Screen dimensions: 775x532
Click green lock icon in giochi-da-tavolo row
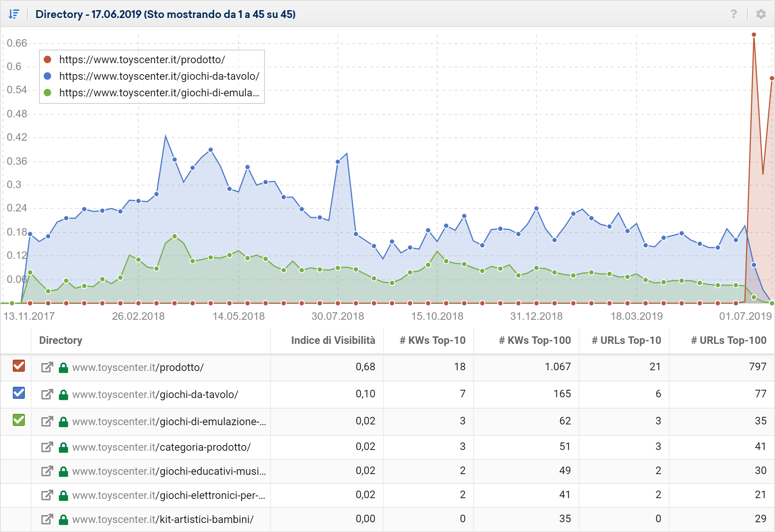[x=64, y=394]
